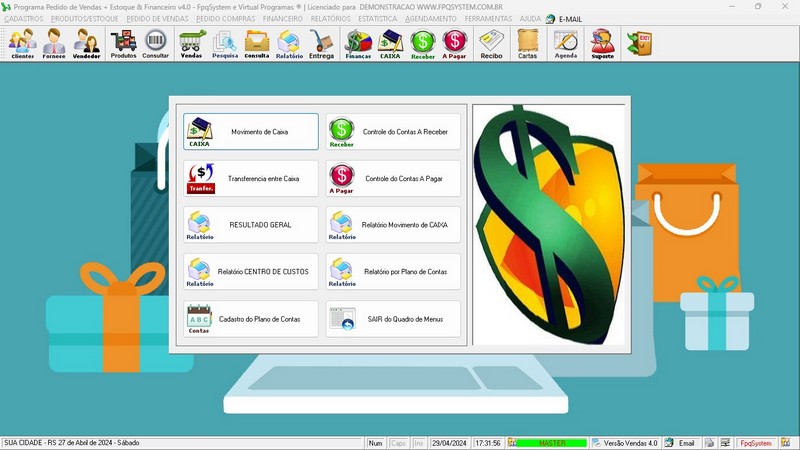Click Controle de Contas A Pagar button

click(393, 179)
